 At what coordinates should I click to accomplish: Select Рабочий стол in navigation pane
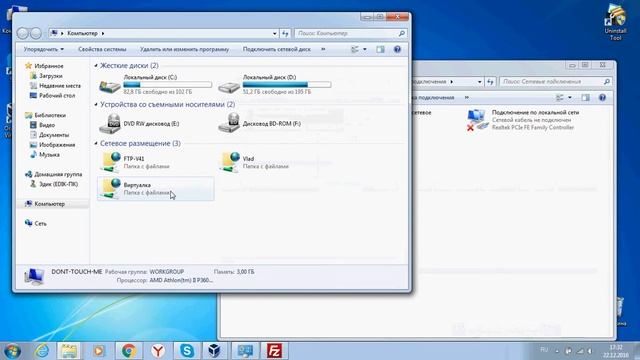pos(57,96)
